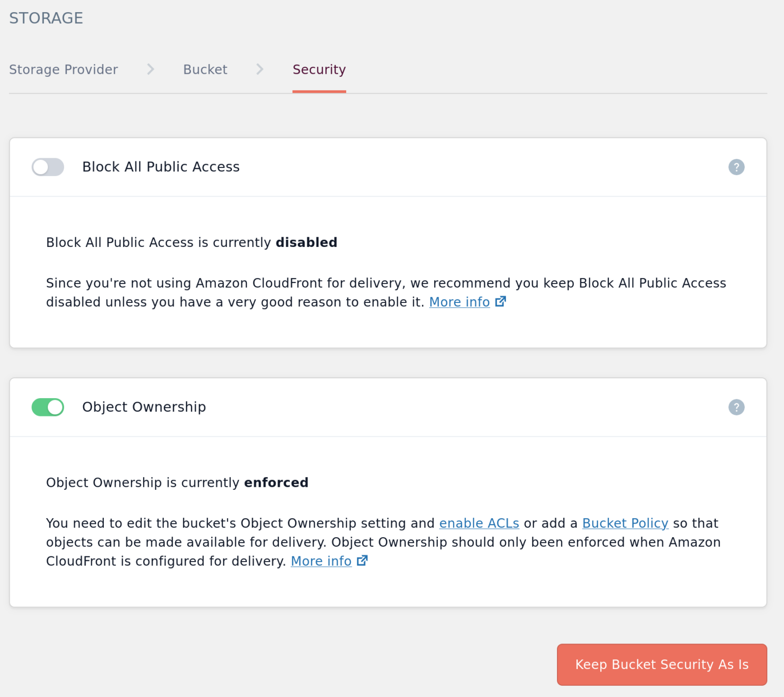Click the Block All Public Access label
Screen dimensions: 784x697
click(161, 167)
